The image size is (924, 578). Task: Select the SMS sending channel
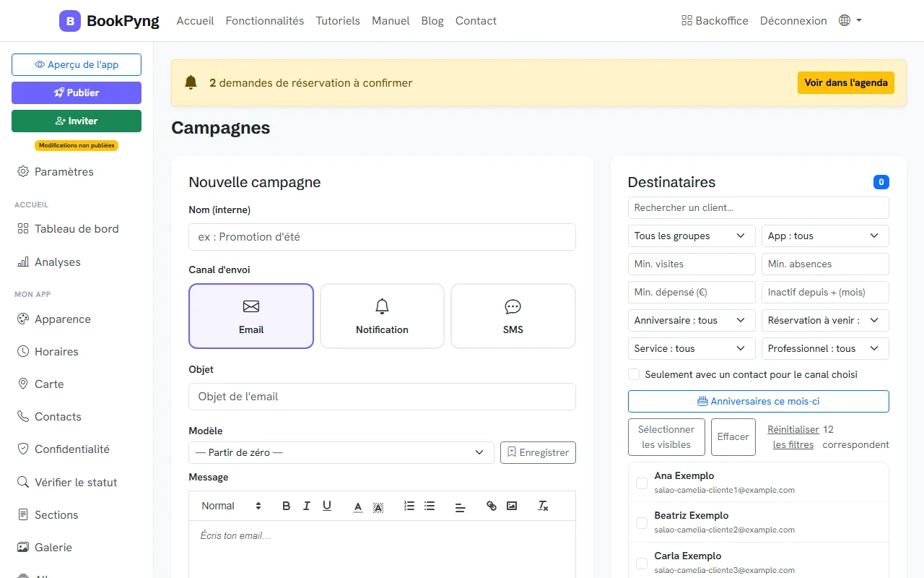click(513, 316)
